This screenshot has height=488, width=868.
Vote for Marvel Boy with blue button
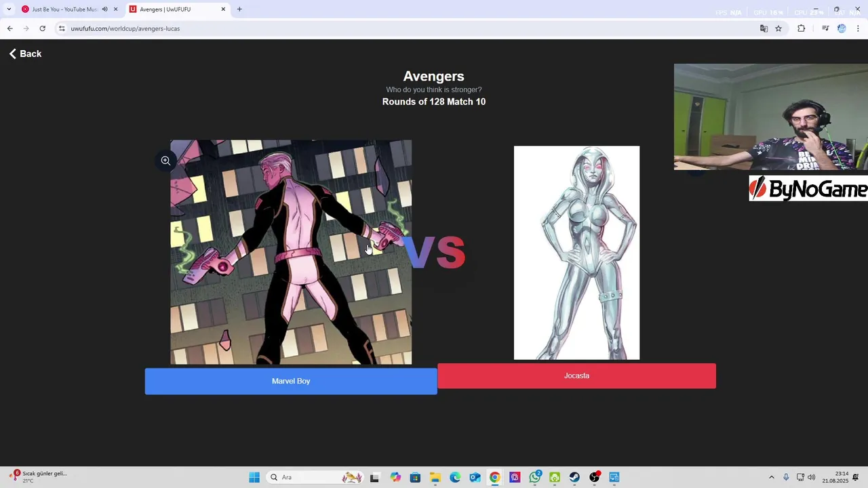[x=291, y=381]
